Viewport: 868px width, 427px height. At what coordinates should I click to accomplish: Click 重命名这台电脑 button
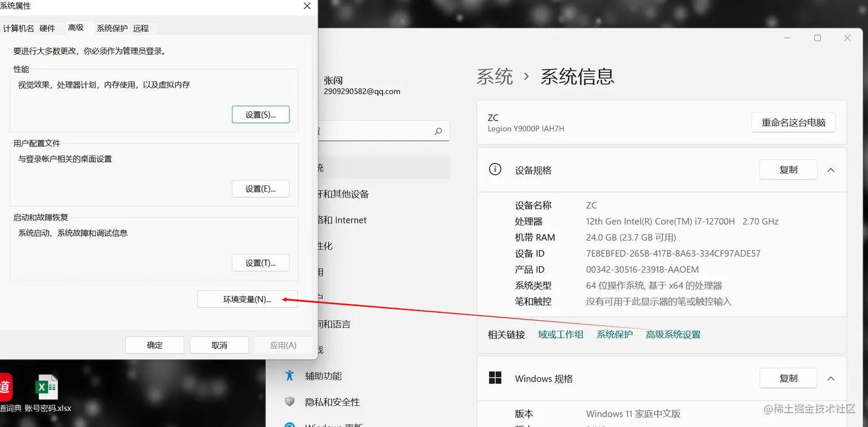[x=793, y=122]
